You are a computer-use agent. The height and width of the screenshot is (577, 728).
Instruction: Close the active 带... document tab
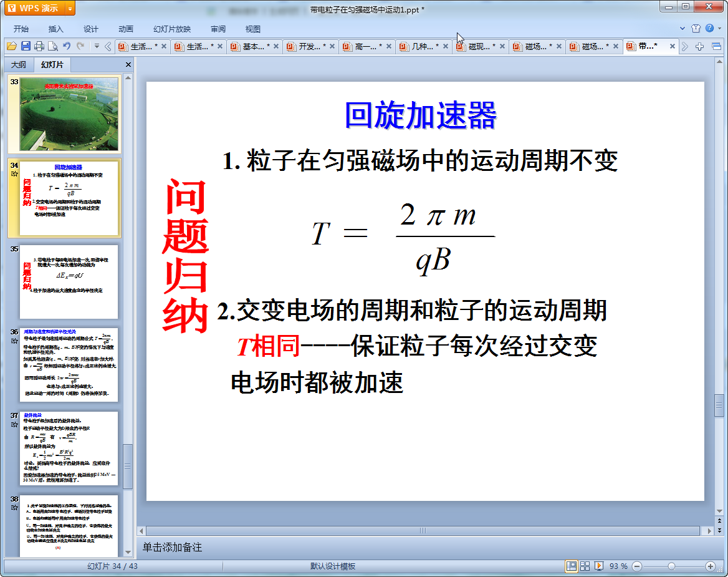pos(673,46)
